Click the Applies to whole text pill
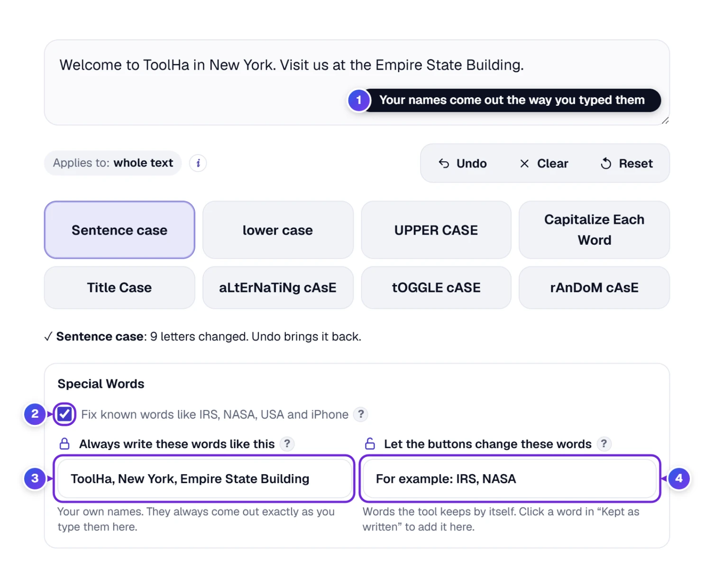 pyautogui.click(x=113, y=163)
